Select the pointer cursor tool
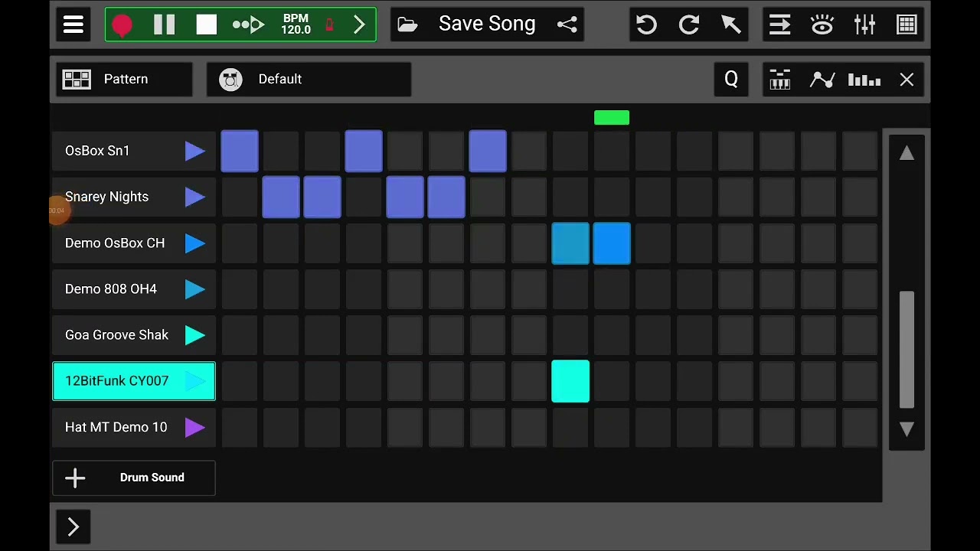Viewport: 980px width, 551px height. pyautogui.click(x=731, y=24)
